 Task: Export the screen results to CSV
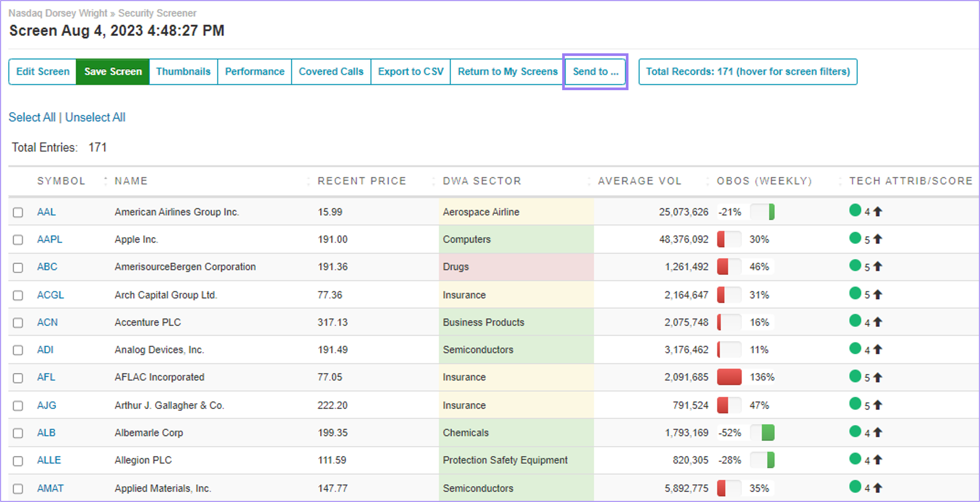click(x=410, y=72)
